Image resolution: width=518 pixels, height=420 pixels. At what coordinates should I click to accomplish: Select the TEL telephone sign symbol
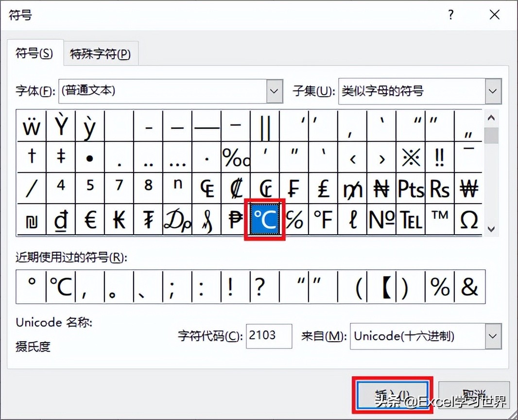pyautogui.click(x=411, y=219)
